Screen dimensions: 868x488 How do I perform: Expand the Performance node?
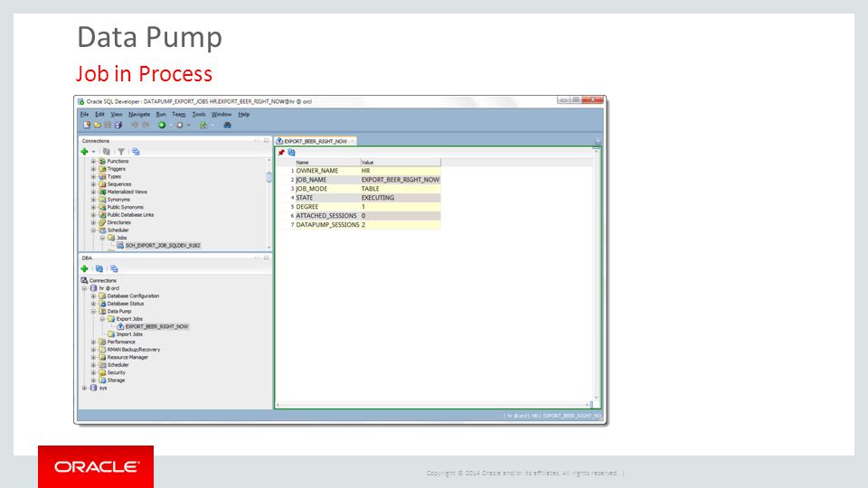[93, 342]
